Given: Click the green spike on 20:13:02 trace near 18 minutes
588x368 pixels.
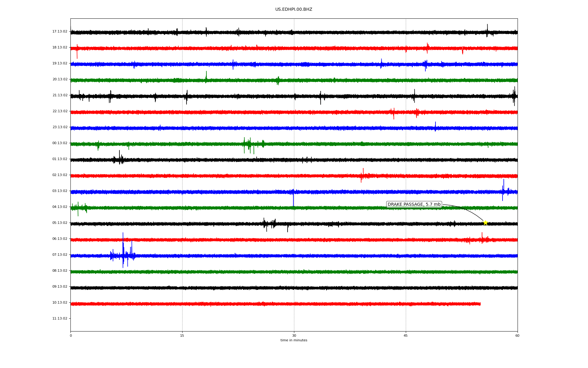Looking at the screenshot, I should (206, 77).
